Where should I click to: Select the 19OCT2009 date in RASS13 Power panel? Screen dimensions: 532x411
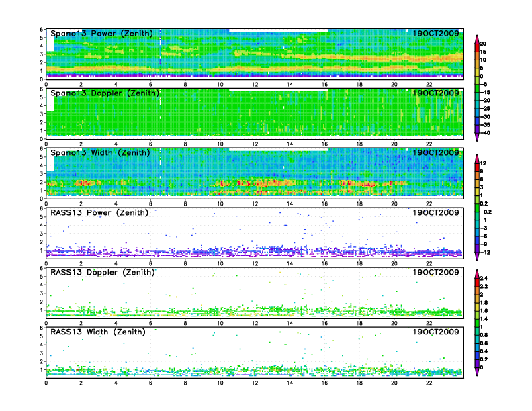coord(436,213)
